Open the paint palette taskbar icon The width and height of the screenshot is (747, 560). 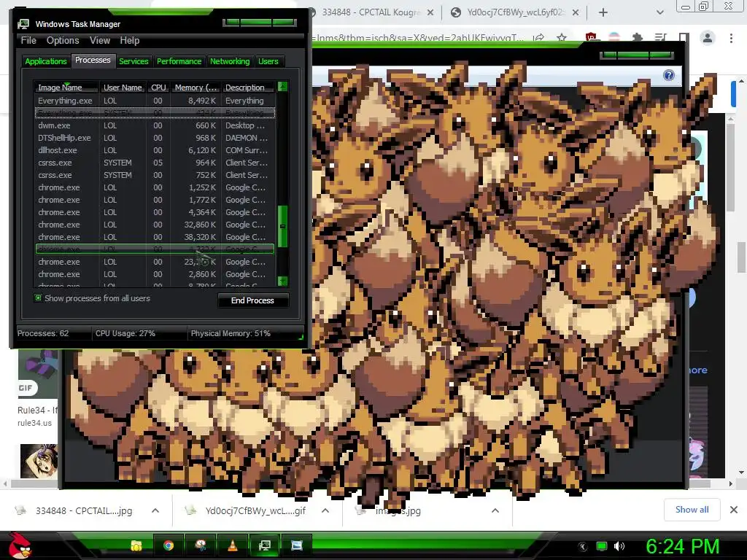click(x=201, y=545)
